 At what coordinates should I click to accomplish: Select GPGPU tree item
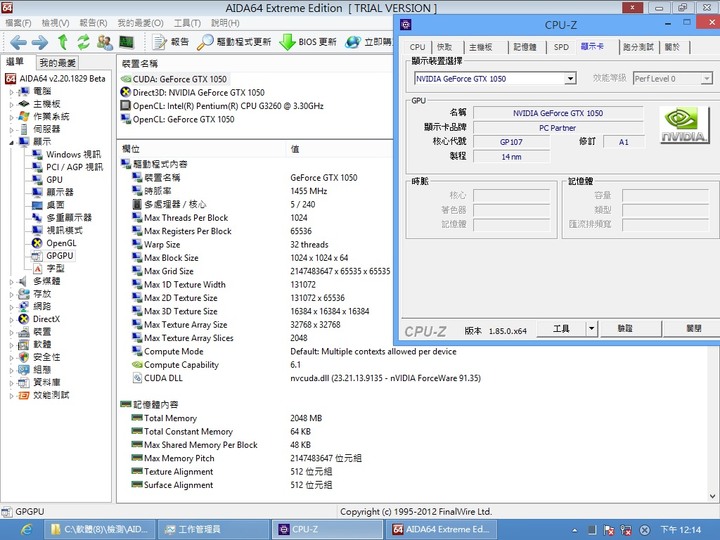59,256
